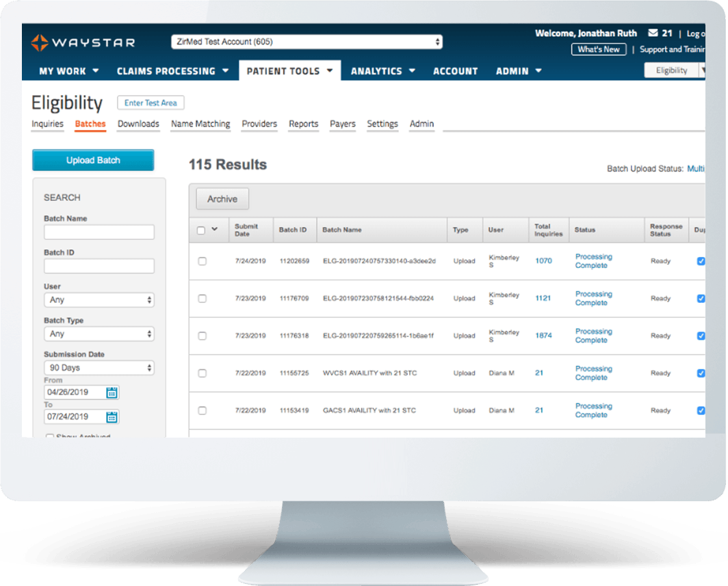728x586 pixels.
Task: Click the Upload Batch button
Action: 93,161
